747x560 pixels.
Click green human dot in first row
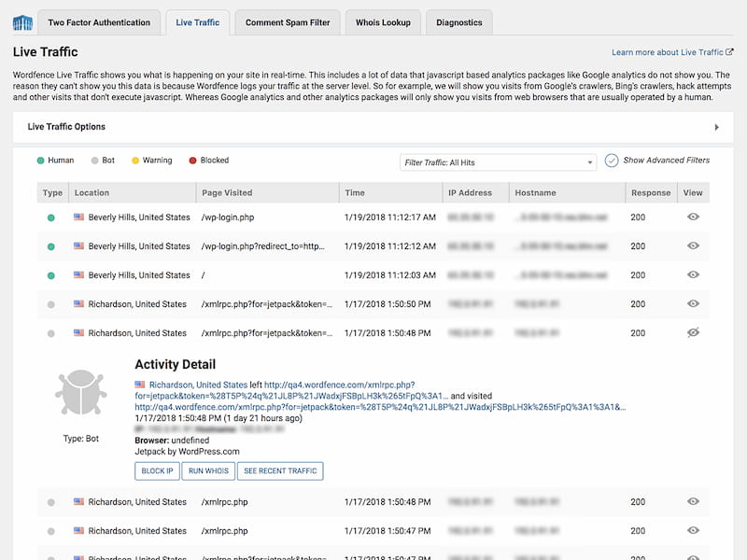[x=51, y=217]
